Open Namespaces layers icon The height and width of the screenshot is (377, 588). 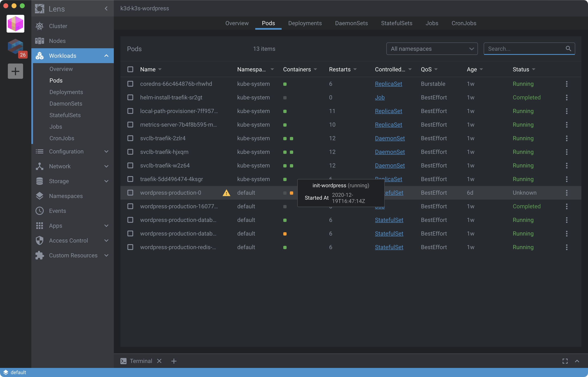pos(39,196)
